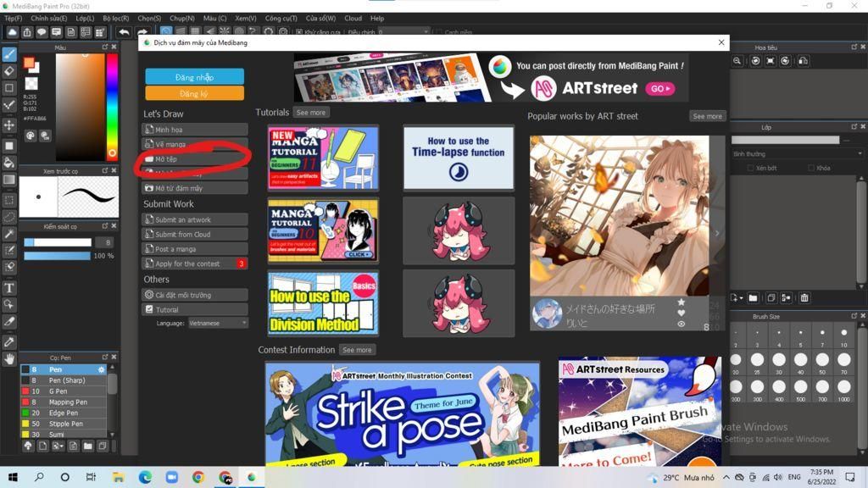Click the flip icon in Hoa tiêu panel
868x488 pixels.
pyautogui.click(x=804, y=61)
